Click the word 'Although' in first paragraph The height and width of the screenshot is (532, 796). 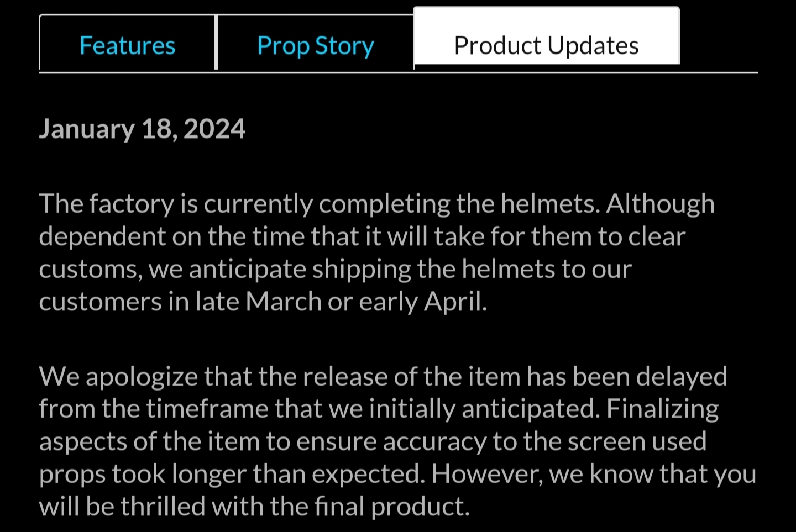(661, 204)
